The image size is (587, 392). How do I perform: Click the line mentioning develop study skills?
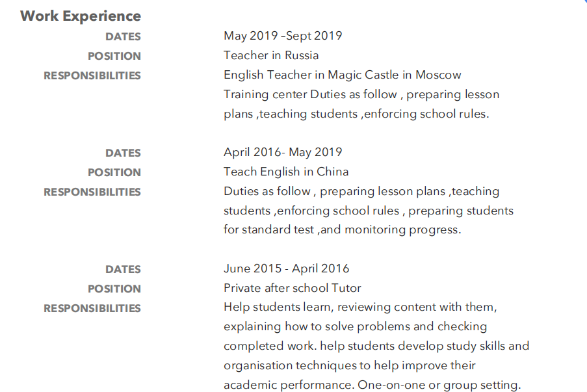(376, 346)
